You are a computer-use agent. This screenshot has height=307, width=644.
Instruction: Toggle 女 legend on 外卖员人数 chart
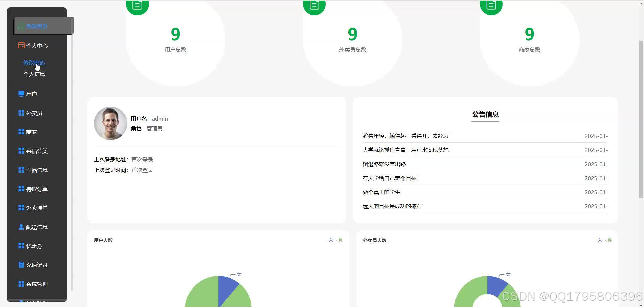(x=599, y=240)
